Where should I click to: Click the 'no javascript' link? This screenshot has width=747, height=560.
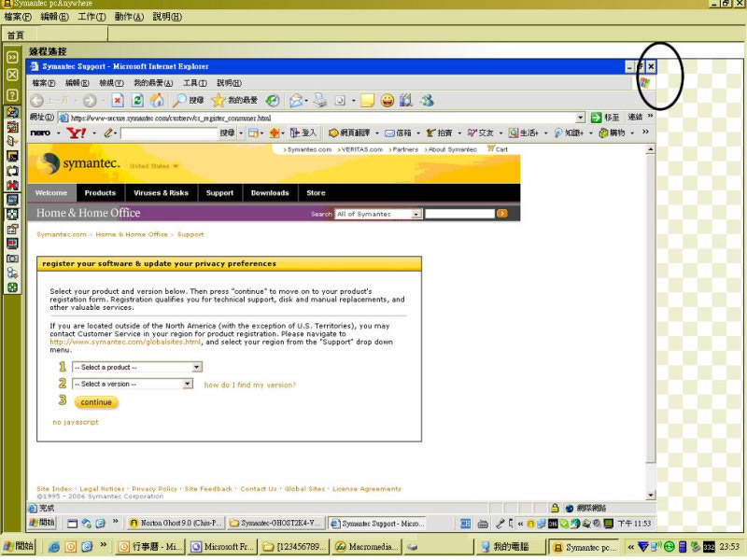76,422
